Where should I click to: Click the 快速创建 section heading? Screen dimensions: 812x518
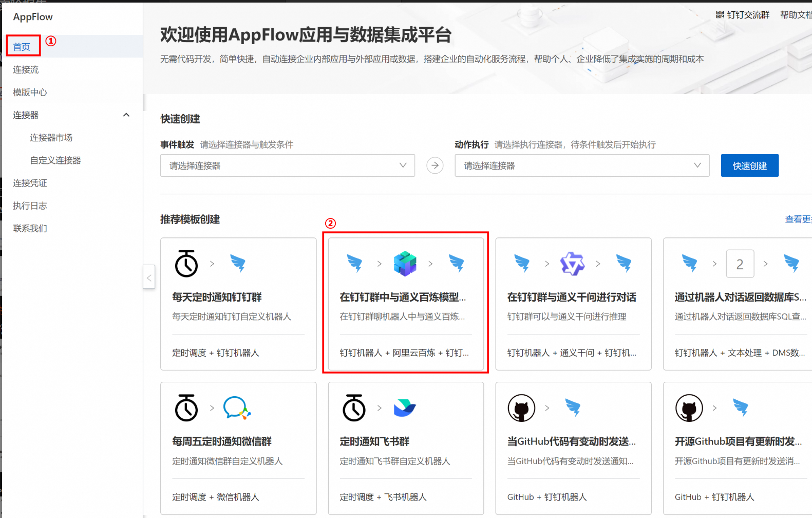click(x=180, y=119)
